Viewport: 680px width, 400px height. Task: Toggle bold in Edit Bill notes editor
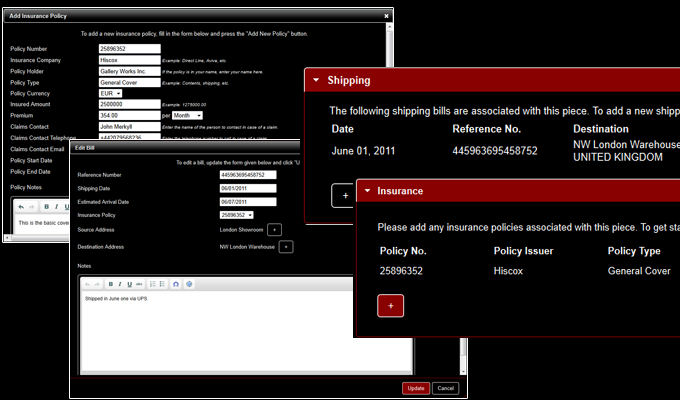(111, 284)
